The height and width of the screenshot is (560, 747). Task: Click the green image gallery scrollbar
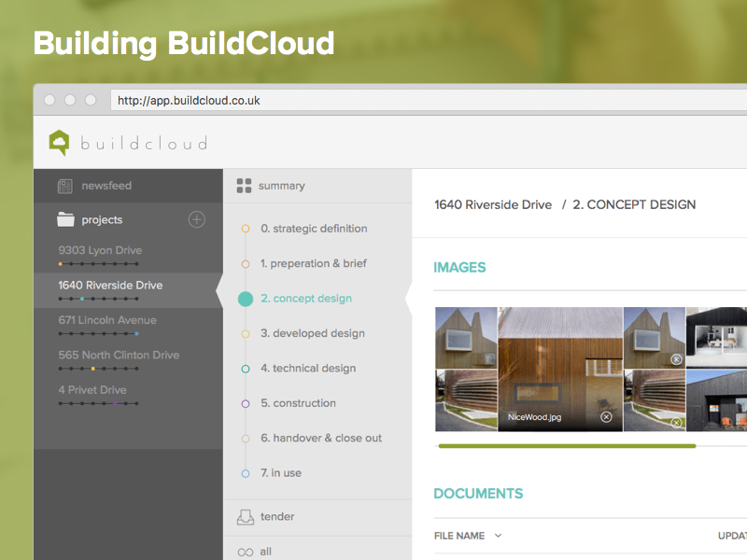[x=567, y=446]
